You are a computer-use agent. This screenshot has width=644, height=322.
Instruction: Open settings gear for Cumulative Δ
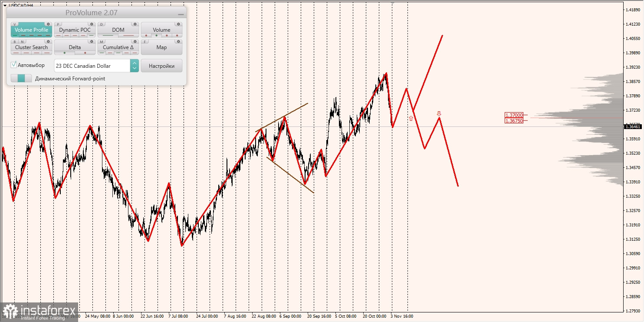pos(135,42)
